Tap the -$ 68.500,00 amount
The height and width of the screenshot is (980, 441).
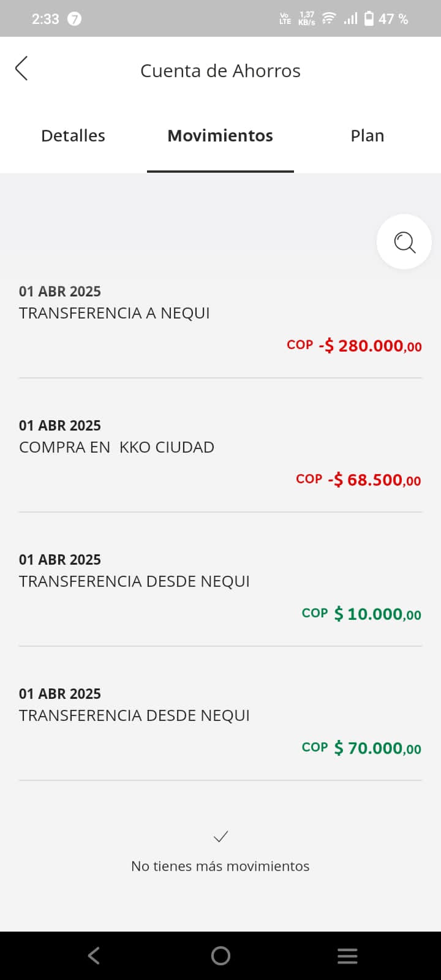click(x=374, y=480)
